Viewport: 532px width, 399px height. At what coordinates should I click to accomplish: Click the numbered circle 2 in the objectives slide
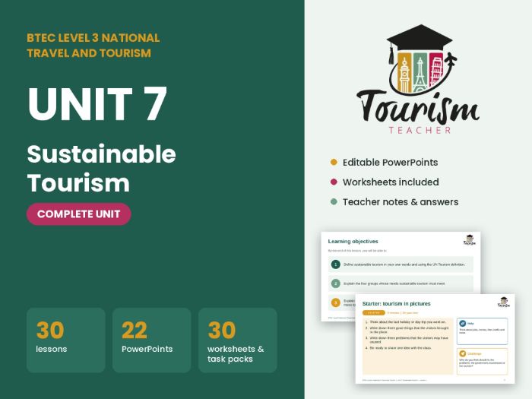[336, 283]
